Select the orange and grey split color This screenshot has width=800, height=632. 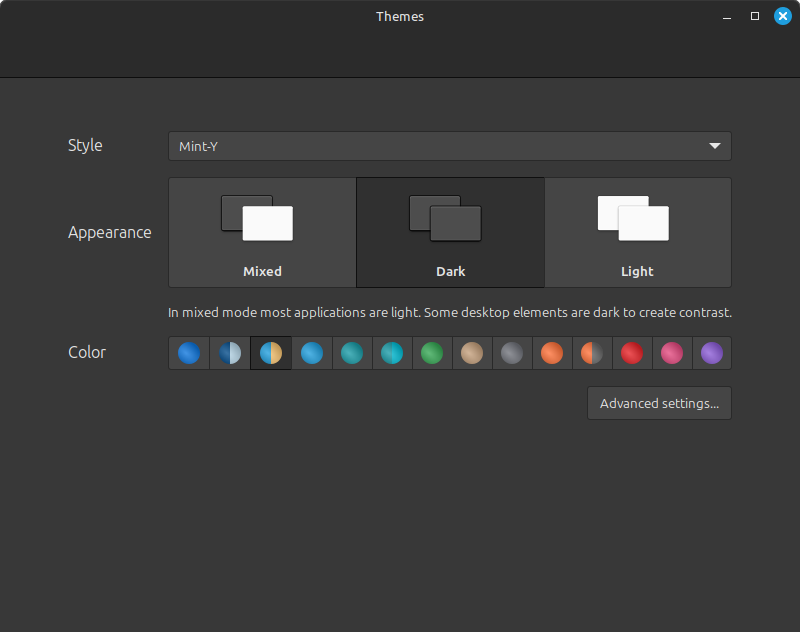click(592, 353)
